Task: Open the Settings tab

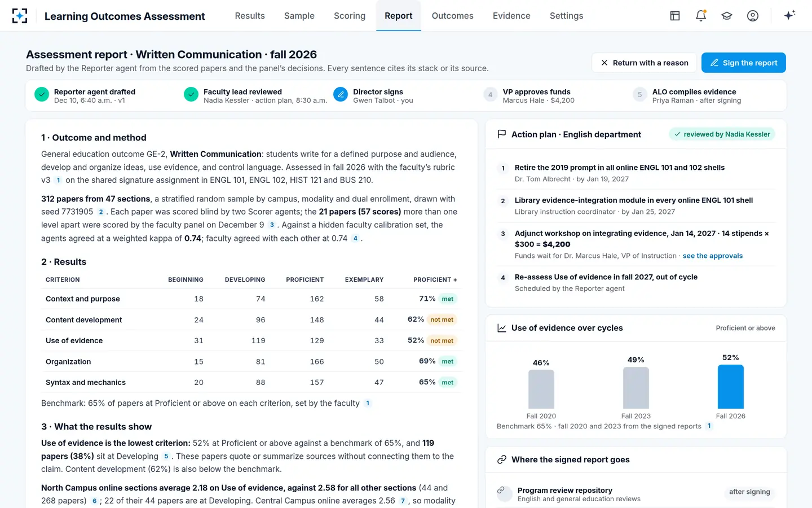Action: point(566,16)
